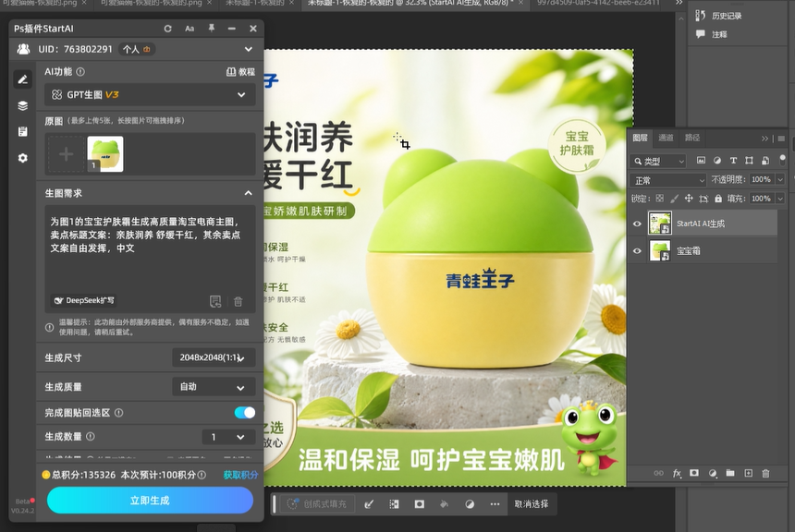Open the Layers panel menu icon
The height and width of the screenshot is (532, 795).
click(781, 139)
